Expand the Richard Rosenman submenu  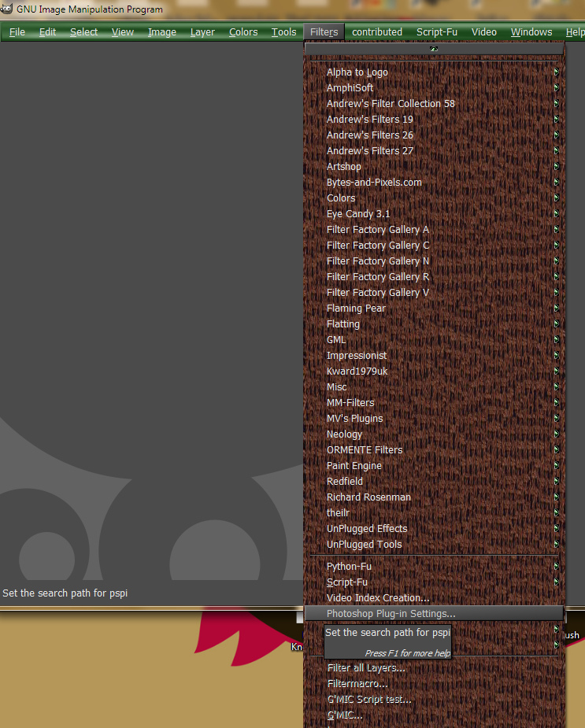click(x=434, y=497)
